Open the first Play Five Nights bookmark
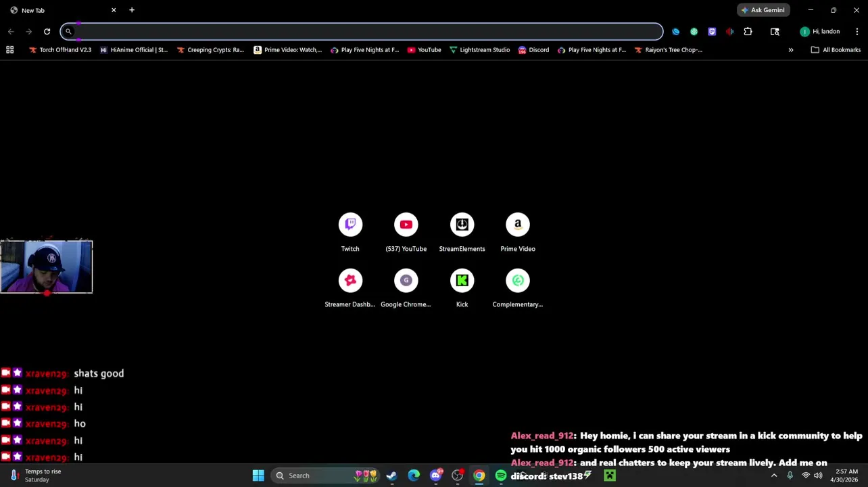This screenshot has height=487, width=868. click(x=364, y=49)
